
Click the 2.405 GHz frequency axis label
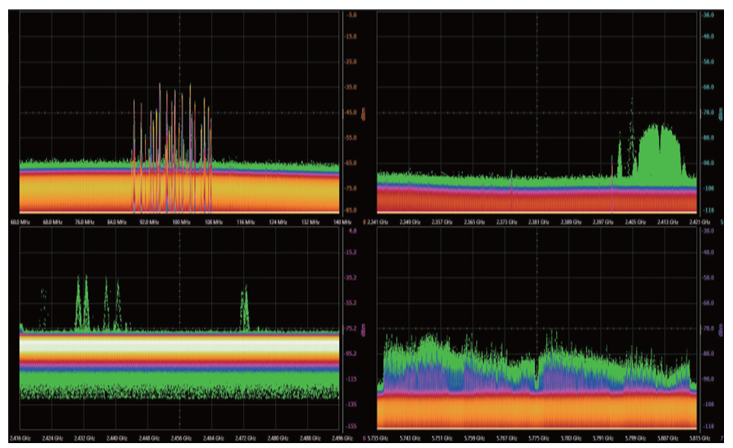coord(635,222)
